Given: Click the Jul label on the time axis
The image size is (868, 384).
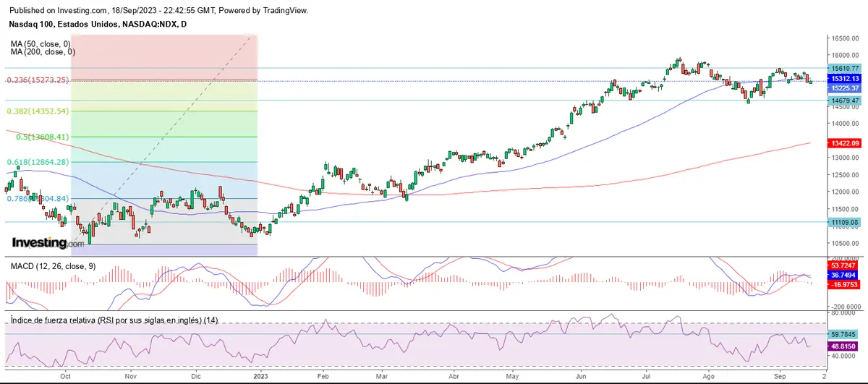Looking at the screenshot, I should (x=644, y=377).
